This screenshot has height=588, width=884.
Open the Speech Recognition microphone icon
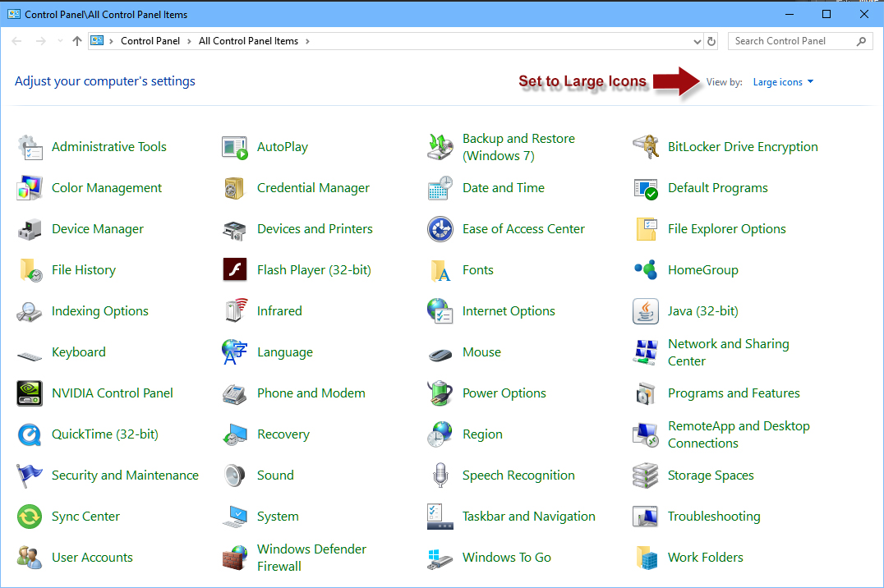[x=440, y=475]
